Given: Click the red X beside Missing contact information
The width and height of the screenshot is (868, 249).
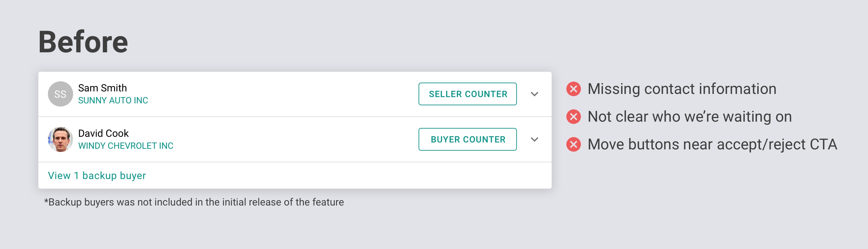Looking at the screenshot, I should click(574, 89).
